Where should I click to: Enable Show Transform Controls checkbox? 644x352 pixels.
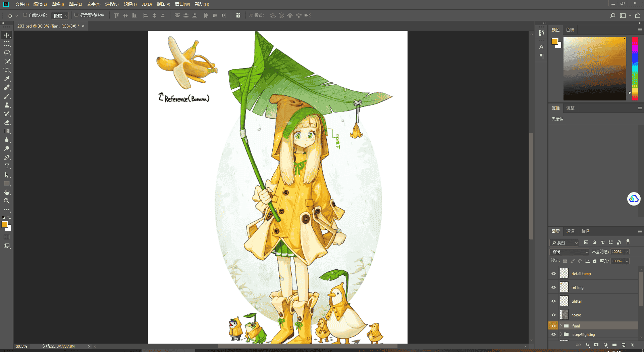pyautogui.click(x=76, y=15)
